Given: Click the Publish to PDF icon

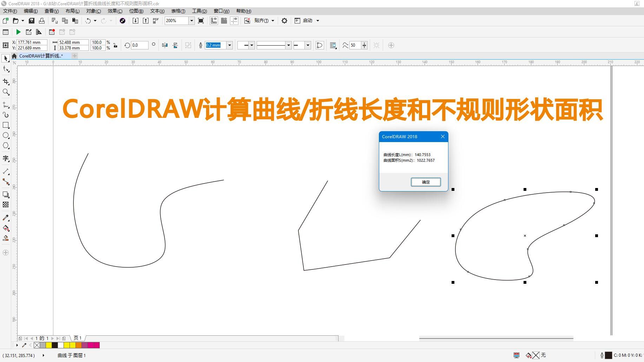Looking at the screenshot, I should tap(156, 21).
